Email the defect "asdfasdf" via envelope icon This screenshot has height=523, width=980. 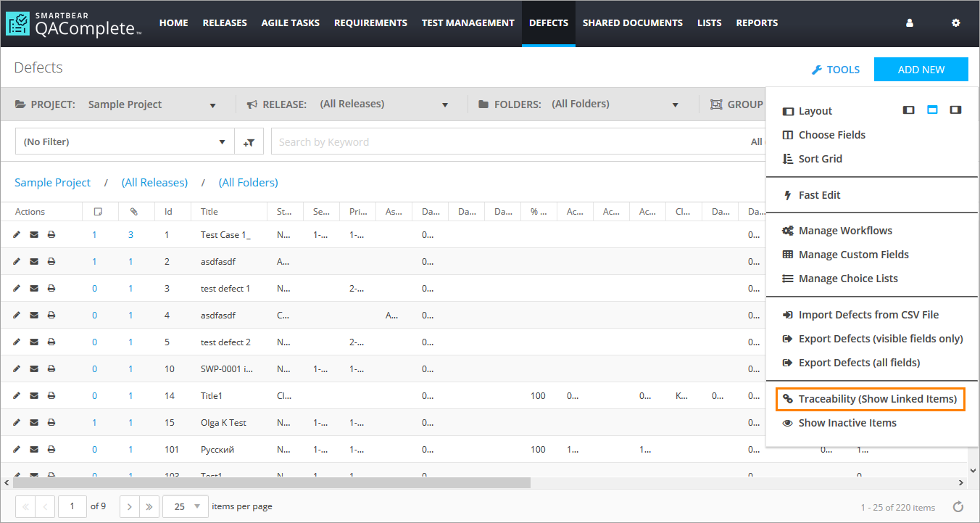click(33, 261)
